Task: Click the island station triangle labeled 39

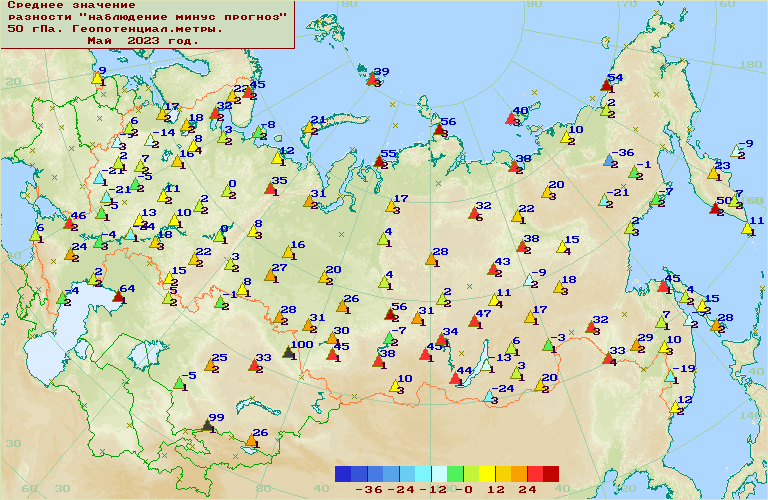Action: [x=373, y=78]
